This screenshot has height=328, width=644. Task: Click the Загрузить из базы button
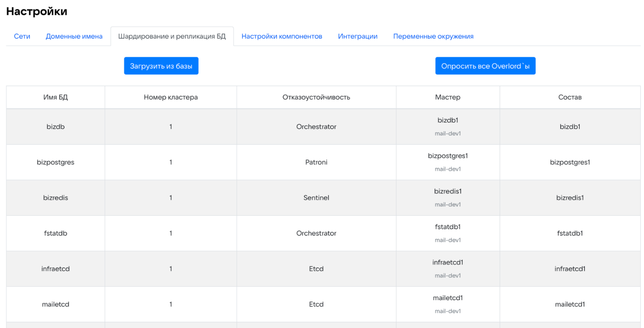click(x=161, y=66)
